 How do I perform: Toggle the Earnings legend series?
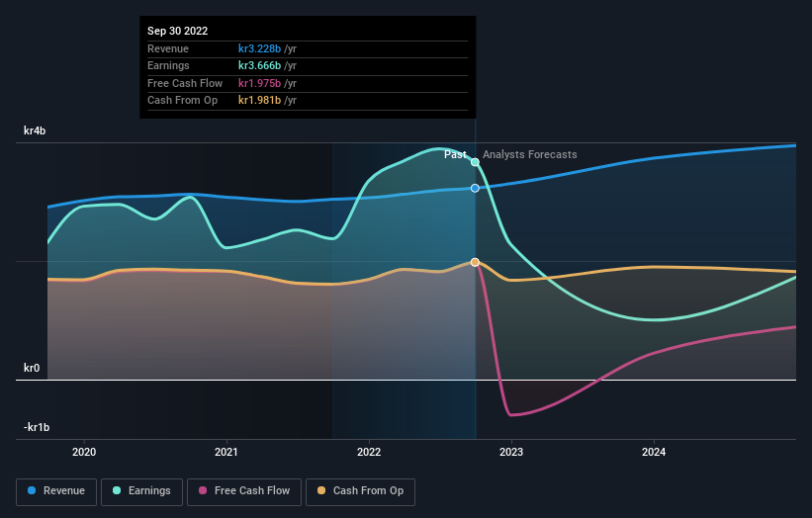tap(141, 491)
